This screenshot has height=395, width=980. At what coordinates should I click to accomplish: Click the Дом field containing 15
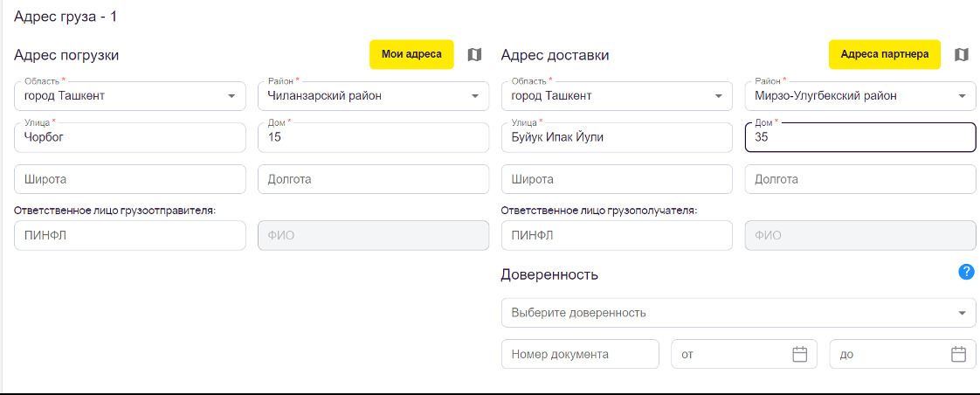click(374, 137)
